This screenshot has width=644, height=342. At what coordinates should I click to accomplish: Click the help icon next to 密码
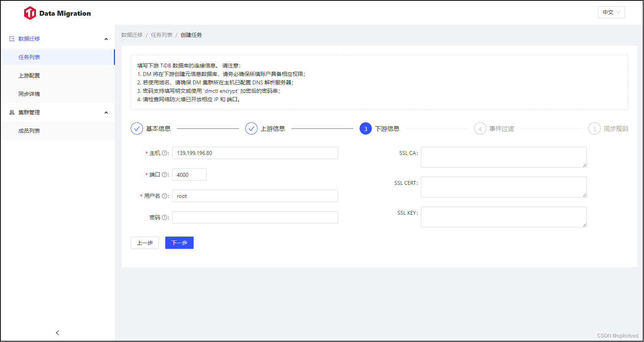[164, 217]
